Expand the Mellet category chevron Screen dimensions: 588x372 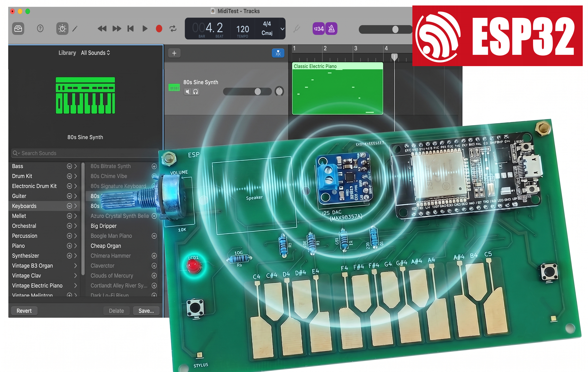(x=76, y=216)
